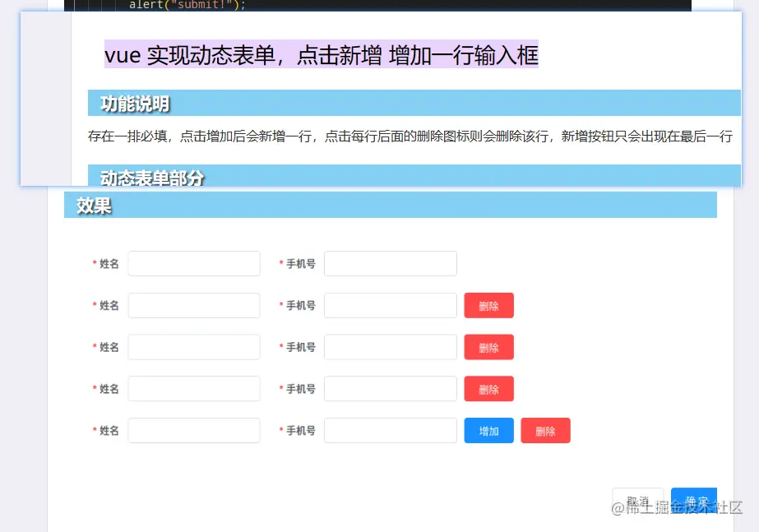Focus the 手机号 field beside the 增加 button
Screen dimensions: 759x532
coord(391,430)
